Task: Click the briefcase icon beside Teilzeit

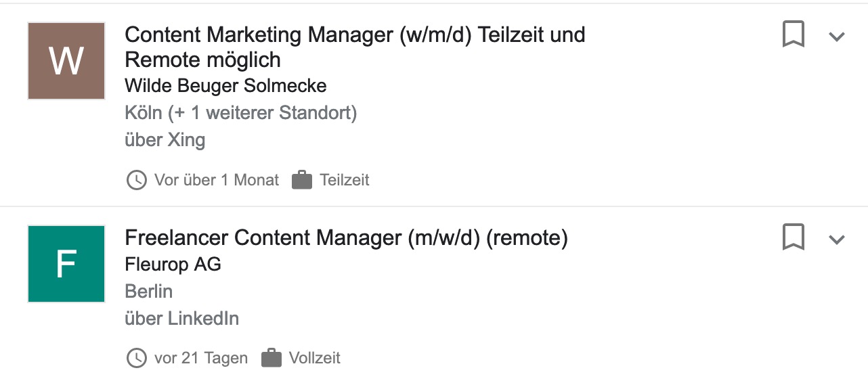Action: 302,180
